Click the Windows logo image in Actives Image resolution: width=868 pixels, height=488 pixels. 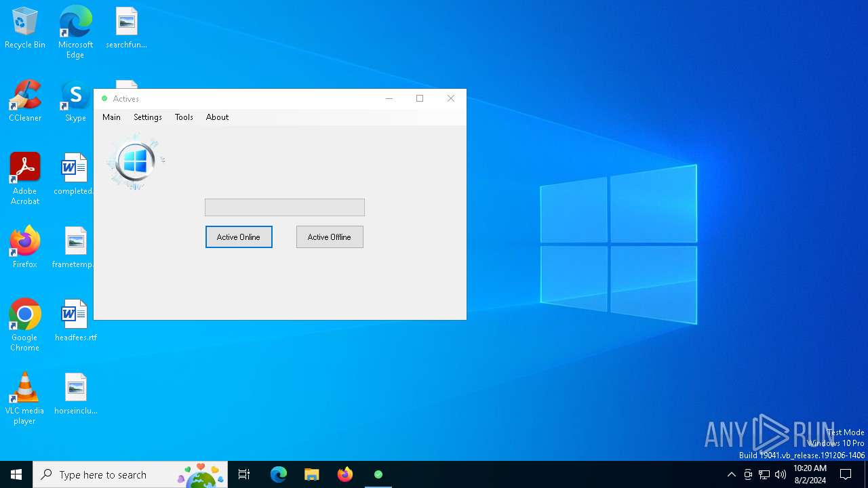136,162
